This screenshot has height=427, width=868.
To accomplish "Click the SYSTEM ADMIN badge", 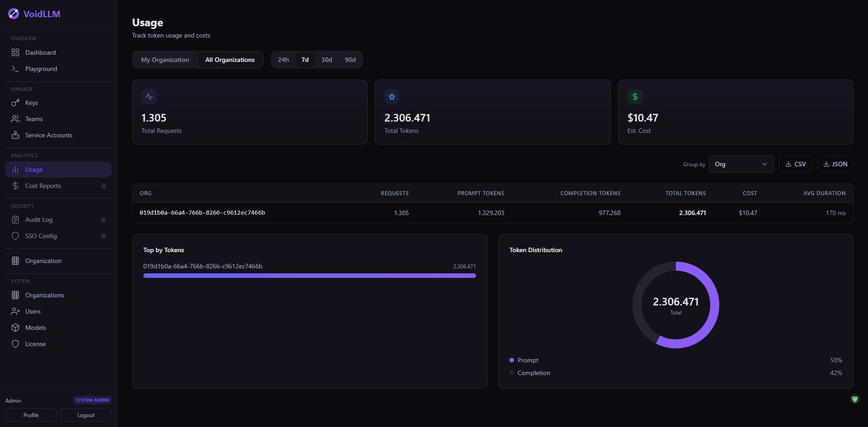I will (x=92, y=400).
